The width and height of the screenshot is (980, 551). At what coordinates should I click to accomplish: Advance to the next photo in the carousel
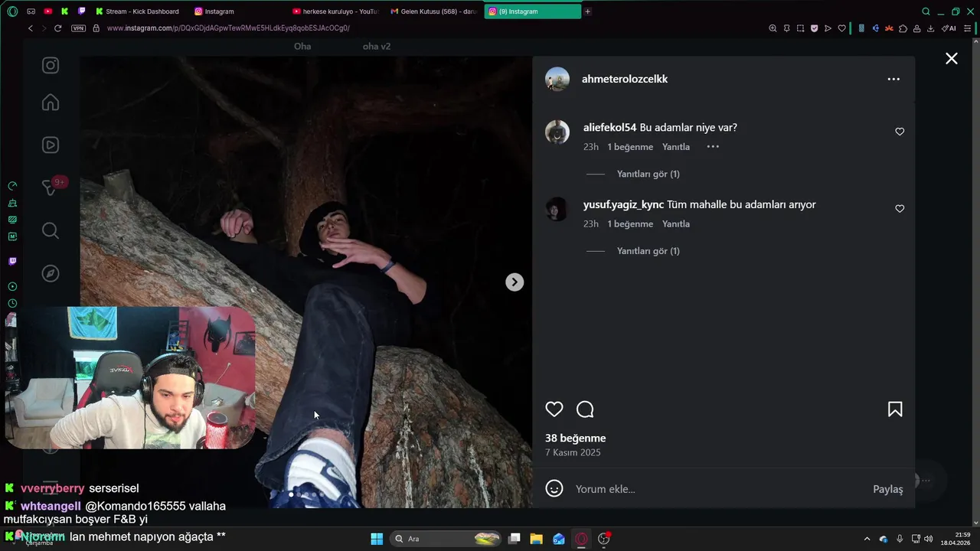point(514,282)
